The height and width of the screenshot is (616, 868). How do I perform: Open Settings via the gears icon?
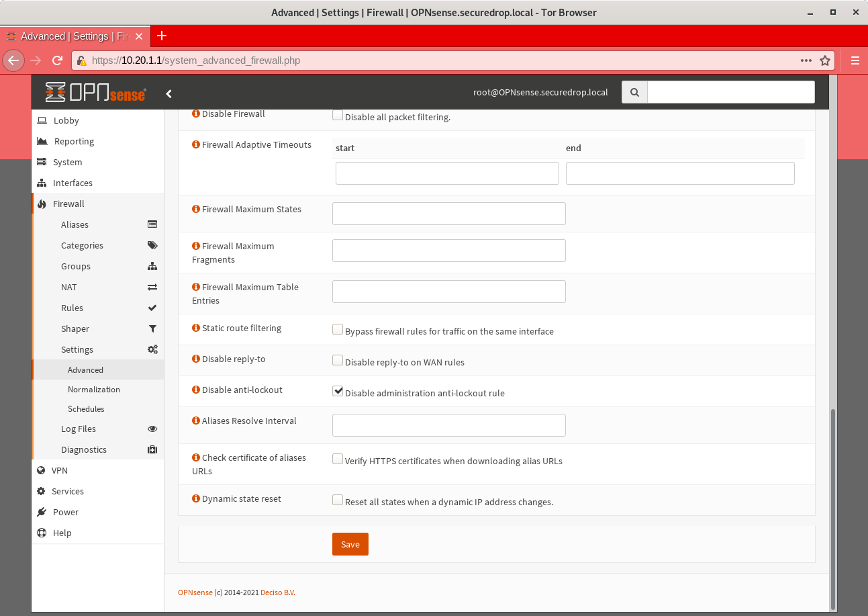(x=152, y=349)
